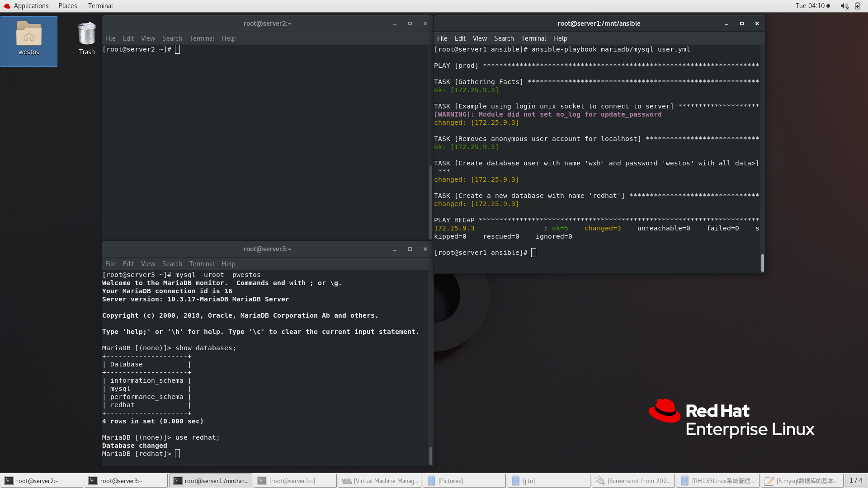Maximize the root@server3 terminal window
Image resolution: width=868 pixels, height=488 pixels.
(x=410, y=249)
